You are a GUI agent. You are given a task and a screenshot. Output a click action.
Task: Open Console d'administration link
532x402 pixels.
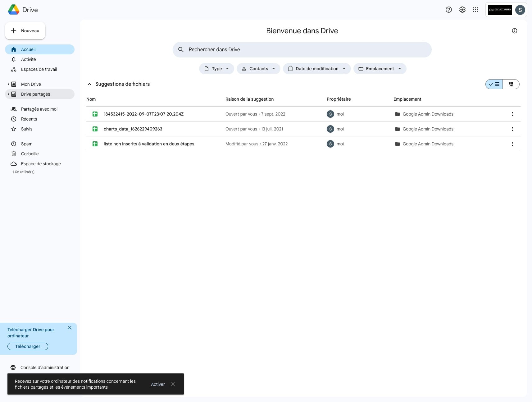point(45,368)
